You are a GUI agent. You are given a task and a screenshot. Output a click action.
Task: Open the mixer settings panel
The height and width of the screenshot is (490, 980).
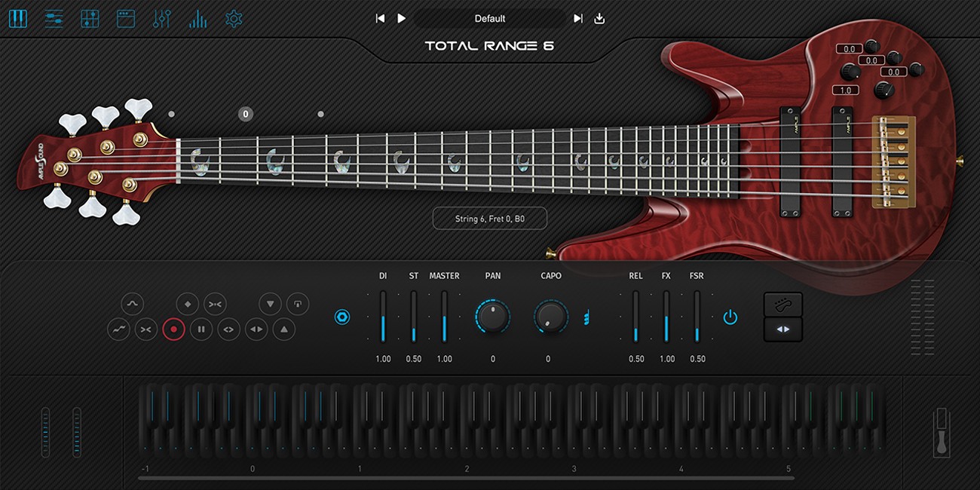pos(53,19)
